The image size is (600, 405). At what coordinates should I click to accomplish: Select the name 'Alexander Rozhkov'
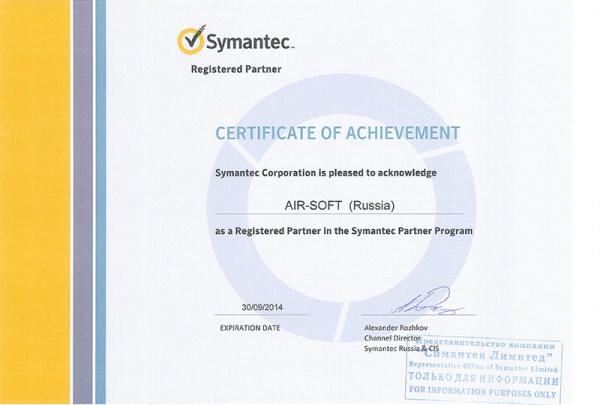click(x=396, y=328)
